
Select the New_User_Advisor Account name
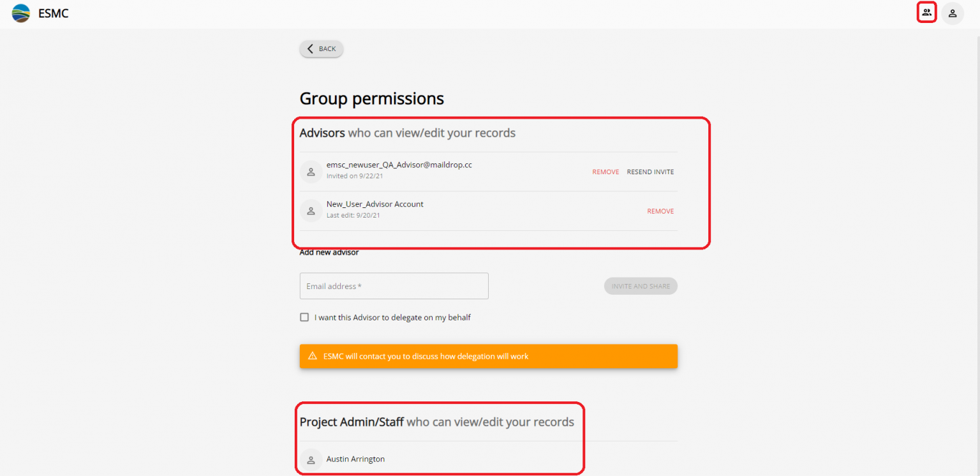(375, 204)
